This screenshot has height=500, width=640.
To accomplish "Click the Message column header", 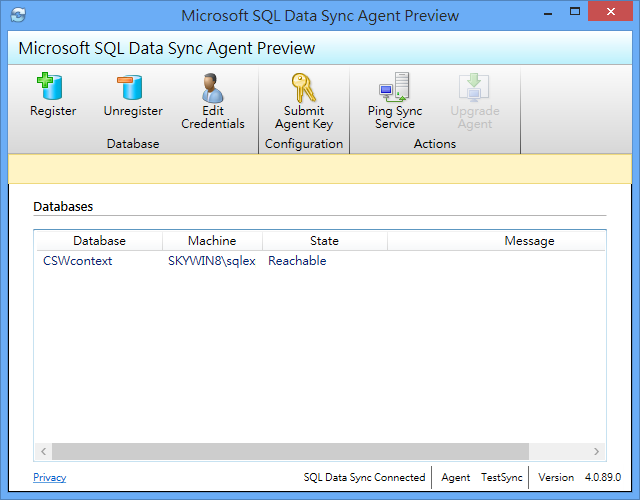I will click(x=496, y=241).
